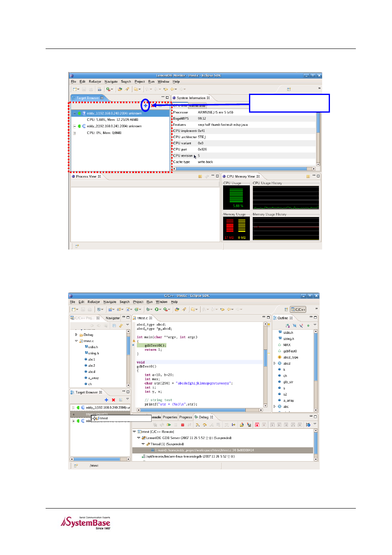
Task: Open Window menu in LemonIDE Monitor window
Action: (x=164, y=81)
